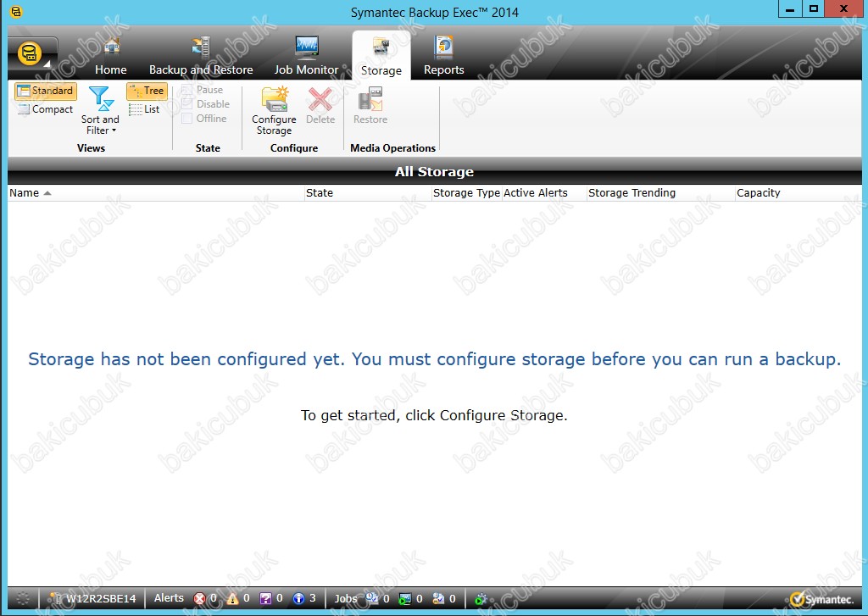Click the W12R2SBE14 server name
The width and height of the screenshot is (868, 616).
coord(101,599)
